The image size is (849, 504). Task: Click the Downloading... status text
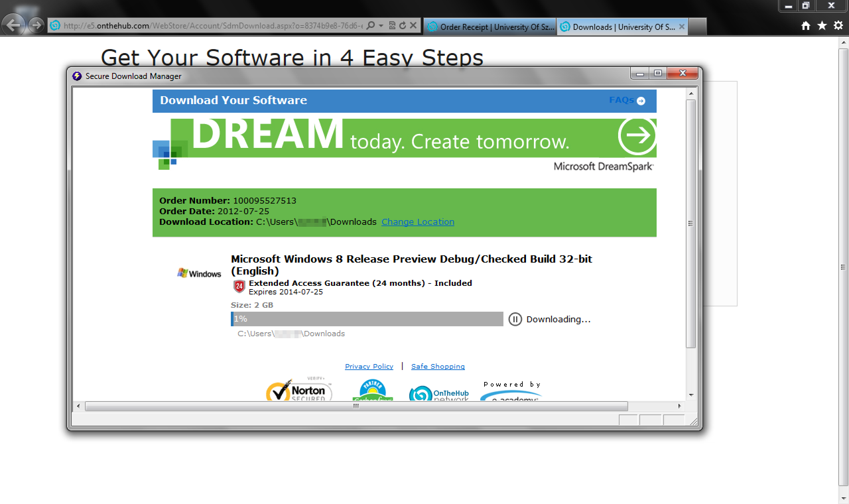coord(558,319)
